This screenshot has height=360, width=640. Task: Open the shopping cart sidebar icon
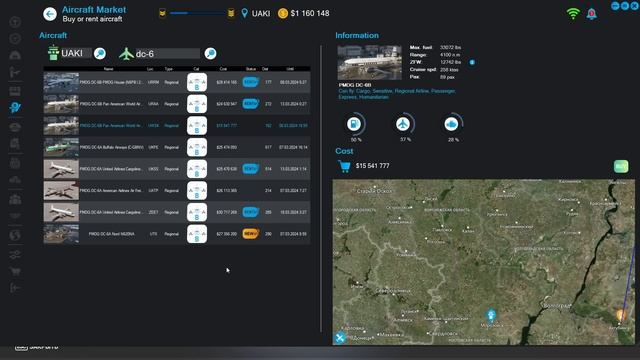[15, 271]
